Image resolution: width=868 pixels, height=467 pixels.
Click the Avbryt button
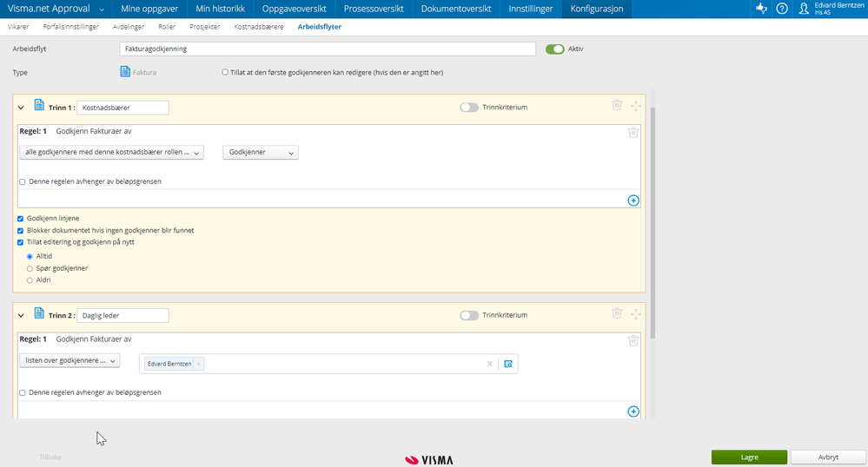click(828, 457)
